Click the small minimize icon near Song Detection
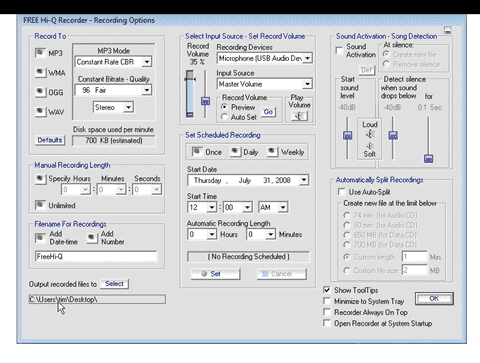 click(x=448, y=31)
